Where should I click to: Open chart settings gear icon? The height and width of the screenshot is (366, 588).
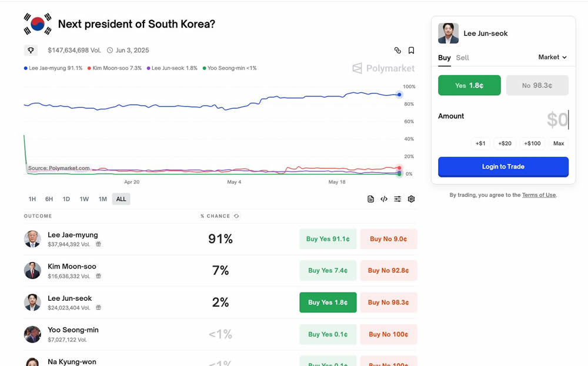[x=411, y=199]
